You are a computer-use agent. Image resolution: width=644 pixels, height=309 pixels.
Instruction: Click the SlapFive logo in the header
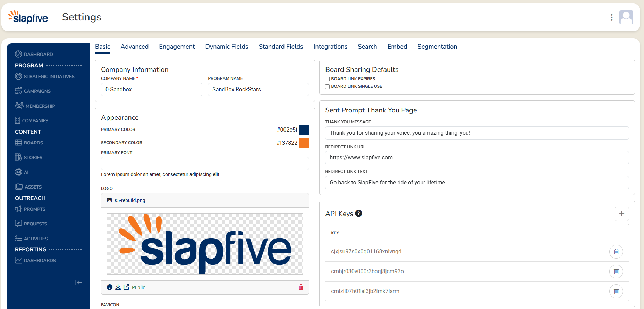coord(28,17)
